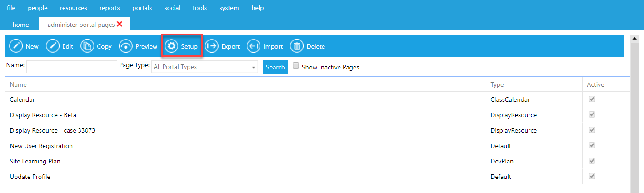The image size is (644, 193).
Task: Click the Edit toolbar icon
Action: (x=53, y=46)
